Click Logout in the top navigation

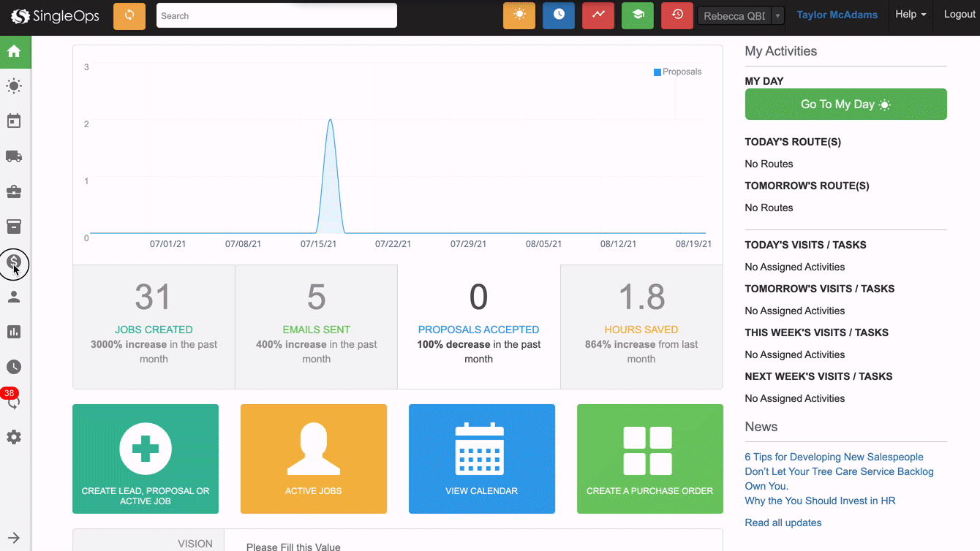[x=960, y=15]
